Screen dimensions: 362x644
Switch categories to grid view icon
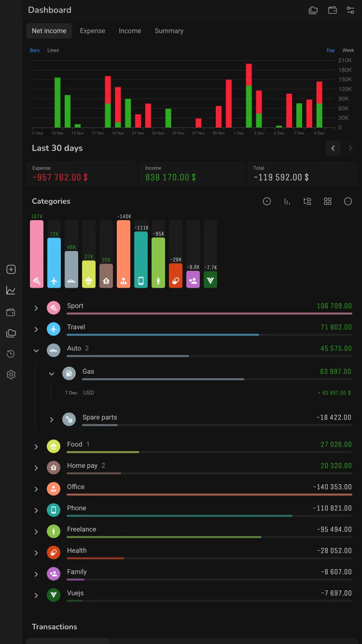point(328,201)
